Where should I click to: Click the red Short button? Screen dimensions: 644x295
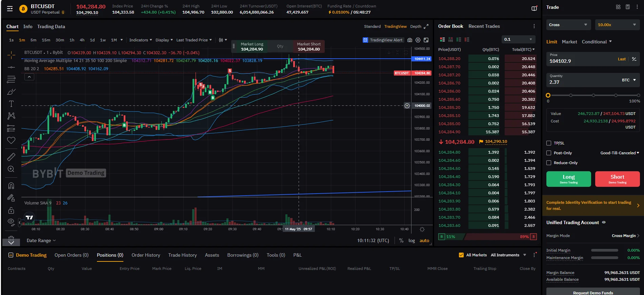coord(618,179)
